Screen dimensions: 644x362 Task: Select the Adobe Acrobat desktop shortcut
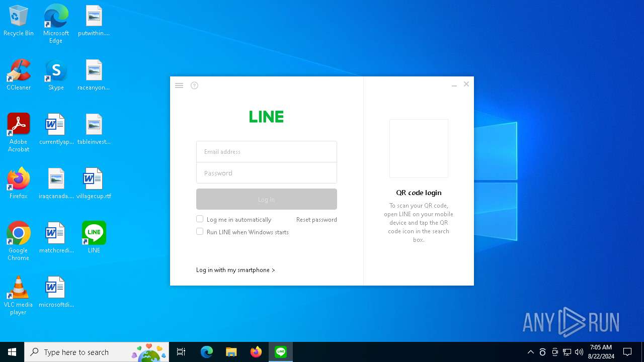[x=19, y=133]
